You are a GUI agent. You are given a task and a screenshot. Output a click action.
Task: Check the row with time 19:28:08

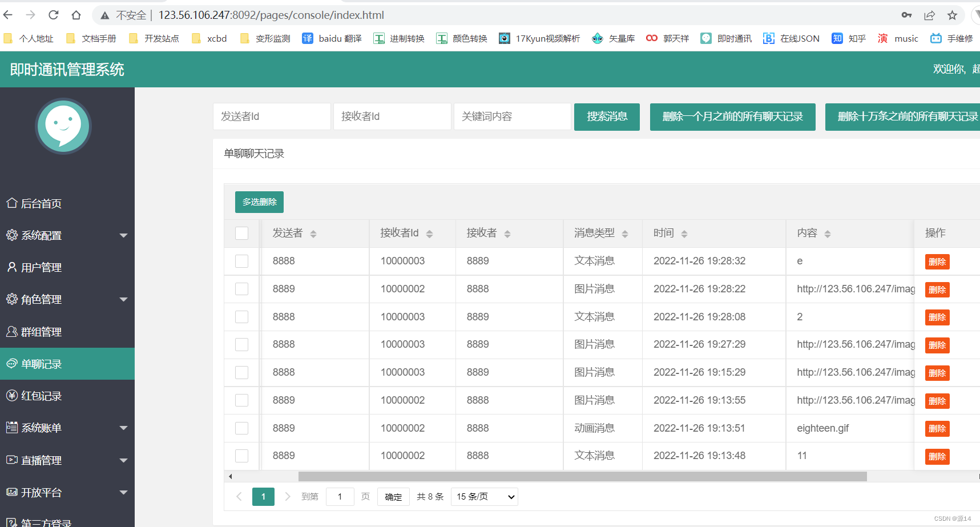[242, 317]
